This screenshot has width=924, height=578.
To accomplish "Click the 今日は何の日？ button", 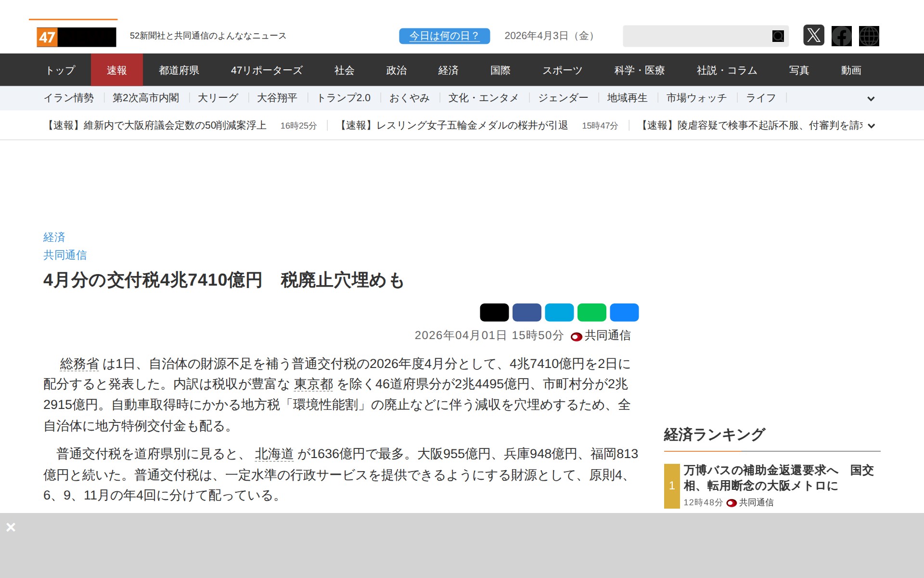I will 444,36.
